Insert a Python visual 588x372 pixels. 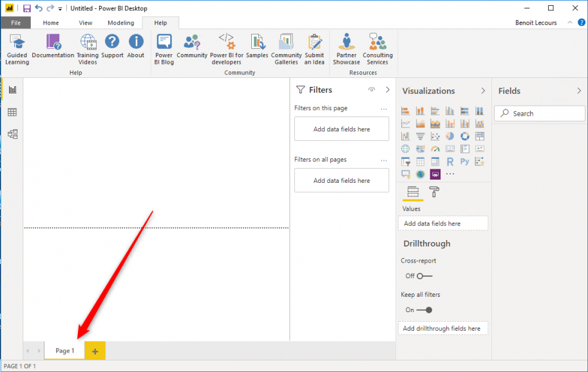pos(465,162)
